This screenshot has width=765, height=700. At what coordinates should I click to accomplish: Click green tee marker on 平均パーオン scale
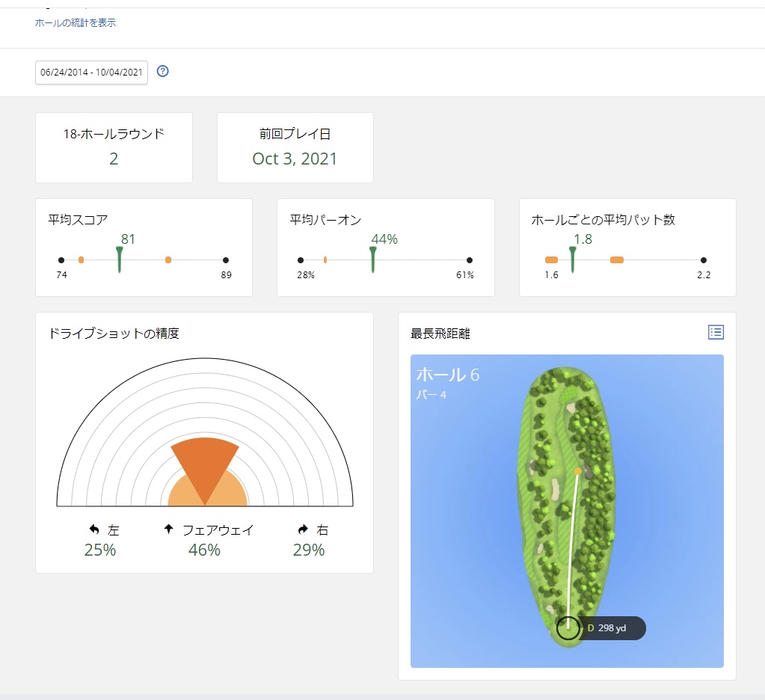click(373, 259)
